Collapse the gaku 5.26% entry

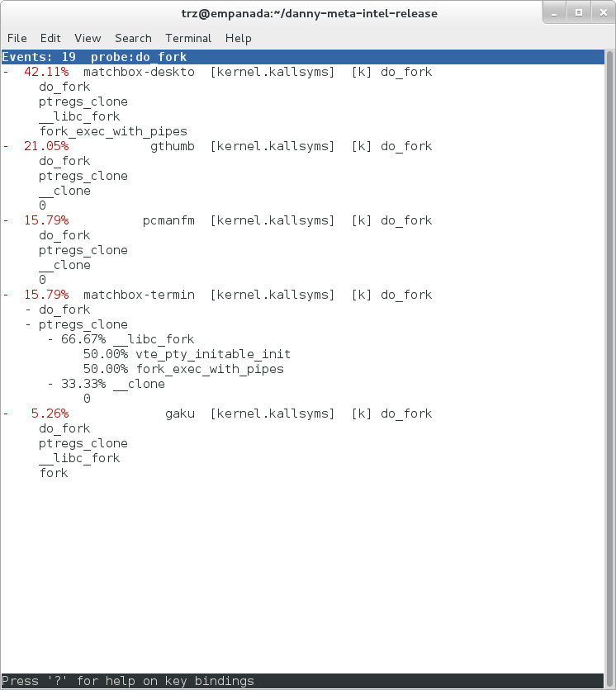click(x=6, y=414)
